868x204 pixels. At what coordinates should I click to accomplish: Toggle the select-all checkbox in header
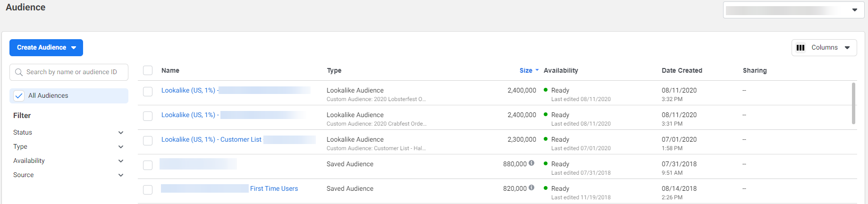pyautogui.click(x=148, y=70)
